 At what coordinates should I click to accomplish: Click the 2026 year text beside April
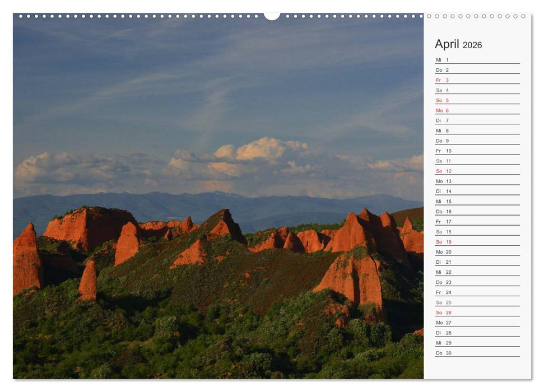tap(472, 45)
